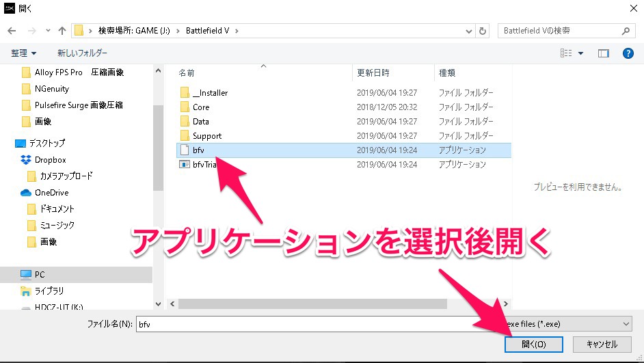
Task: Click the Dropbox icon in sidebar
Action: point(26,160)
